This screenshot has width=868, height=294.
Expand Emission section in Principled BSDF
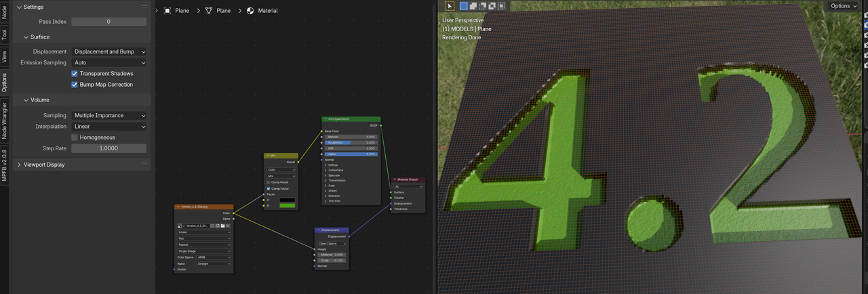pyautogui.click(x=327, y=196)
